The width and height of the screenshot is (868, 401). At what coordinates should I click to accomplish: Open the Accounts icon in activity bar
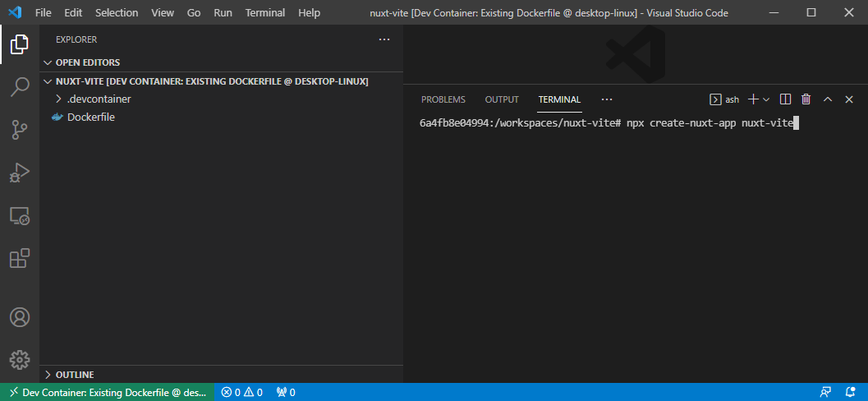20,317
